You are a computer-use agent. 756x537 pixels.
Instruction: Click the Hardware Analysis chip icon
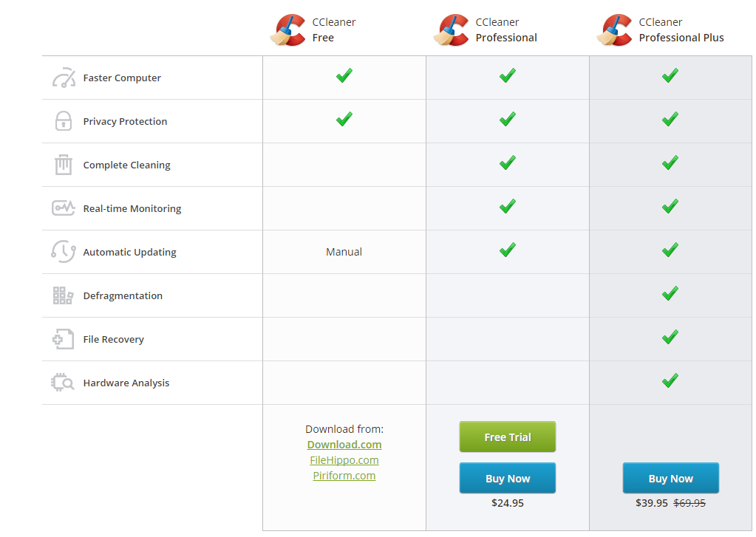tap(64, 383)
